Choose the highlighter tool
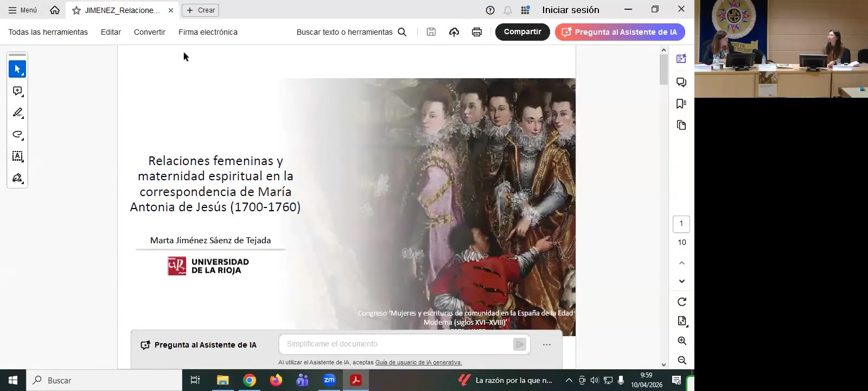The width and height of the screenshot is (868, 391). tap(17, 113)
